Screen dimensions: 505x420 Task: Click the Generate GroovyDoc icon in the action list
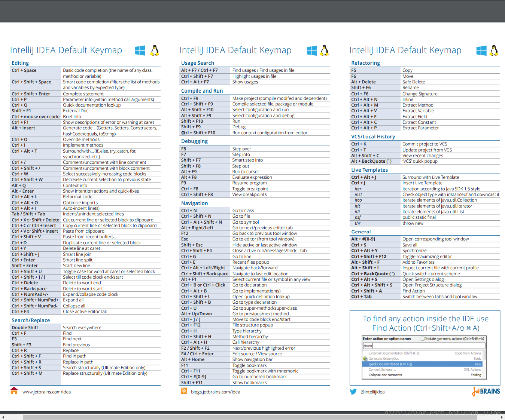pos(365,359)
